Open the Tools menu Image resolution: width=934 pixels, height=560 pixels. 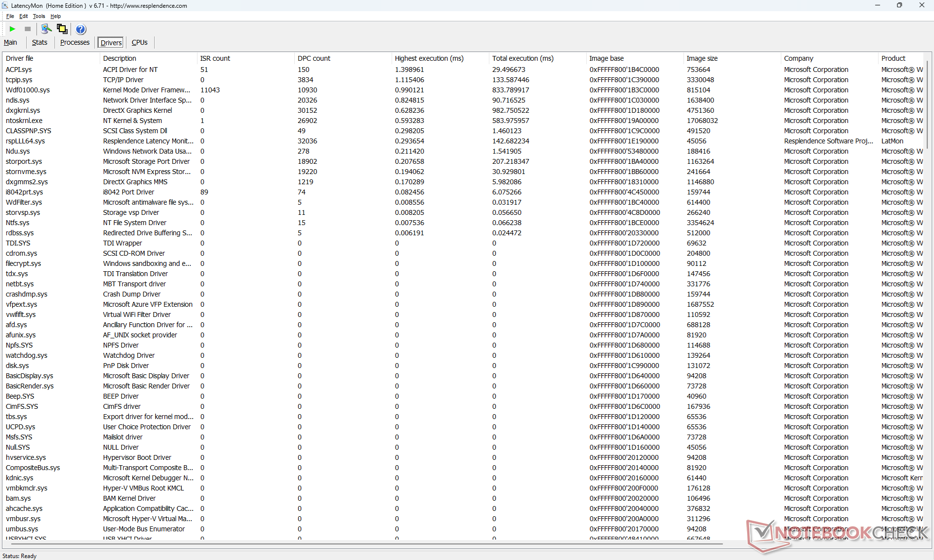point(39,16)
